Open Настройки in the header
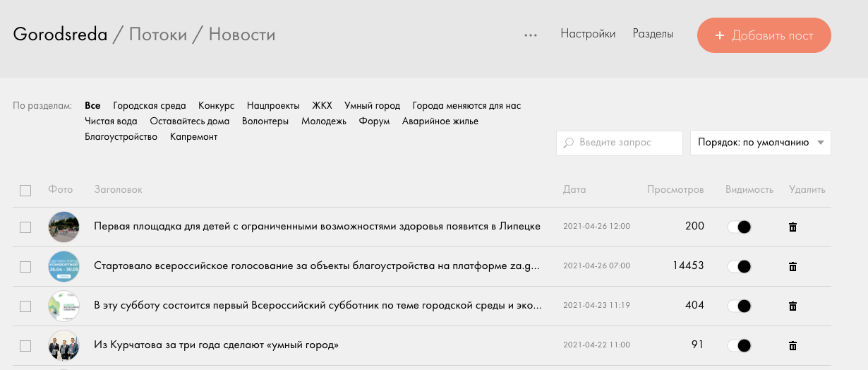The image size is (868, 370). (588, 34)
